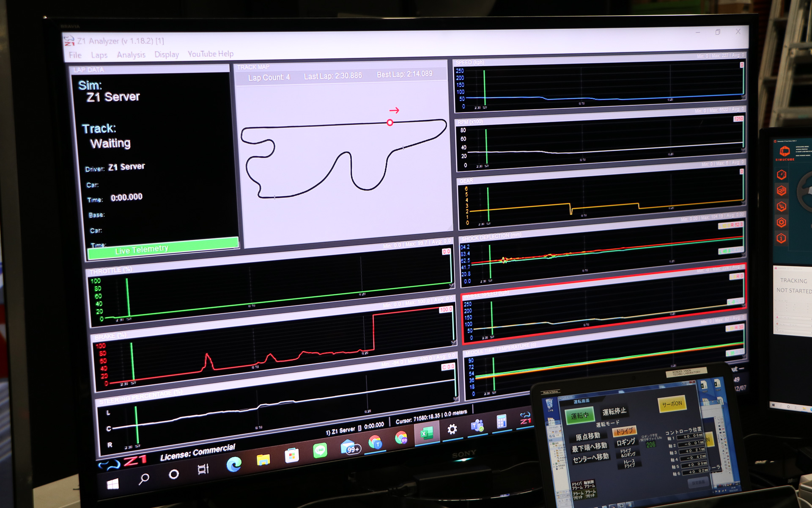
Task: Open the Display menu
Action: point(166,55)
